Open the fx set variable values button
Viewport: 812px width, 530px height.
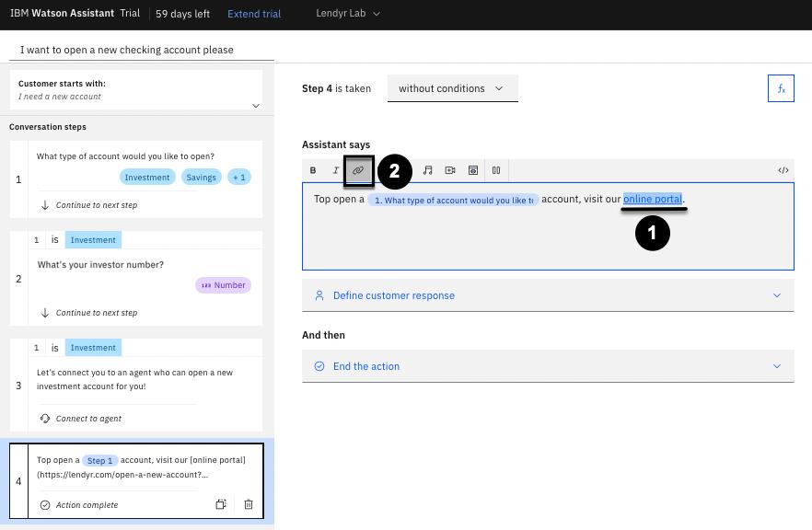[781, 88]
